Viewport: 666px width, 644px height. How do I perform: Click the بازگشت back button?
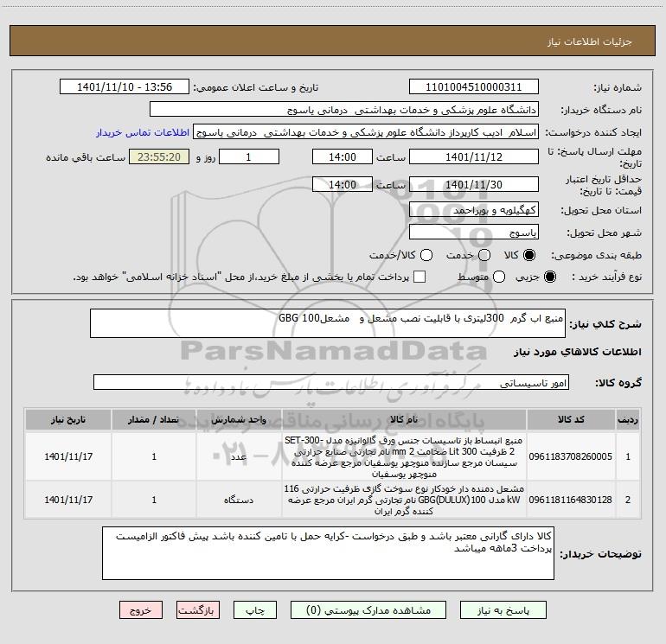tap(198, 610)
